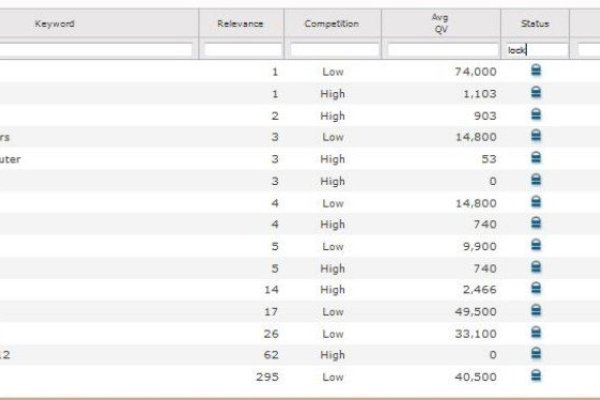Click lock icon in the 33,100 row
The height and width of the screenshot is (400, 600).
pos(535,332)
